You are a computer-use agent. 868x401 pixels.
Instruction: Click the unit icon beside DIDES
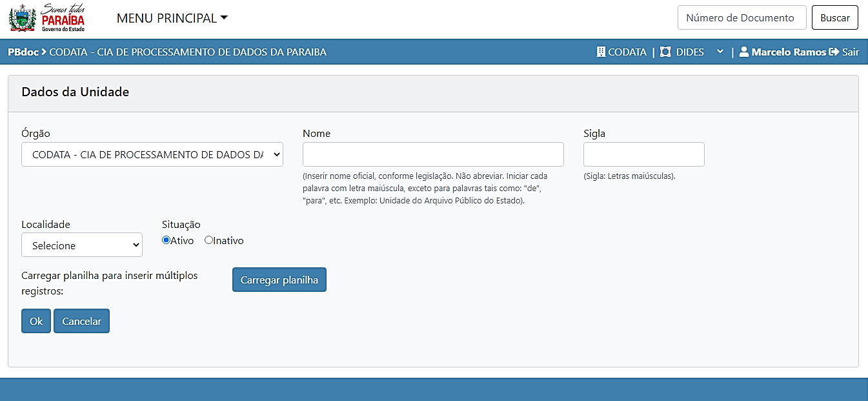(x=665, y=52)
